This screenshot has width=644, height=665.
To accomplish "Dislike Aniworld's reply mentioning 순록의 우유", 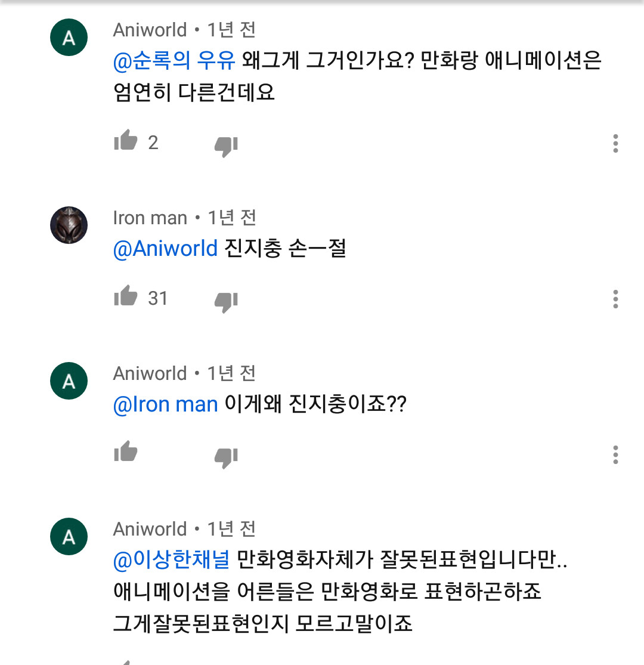I will (226, 145).
